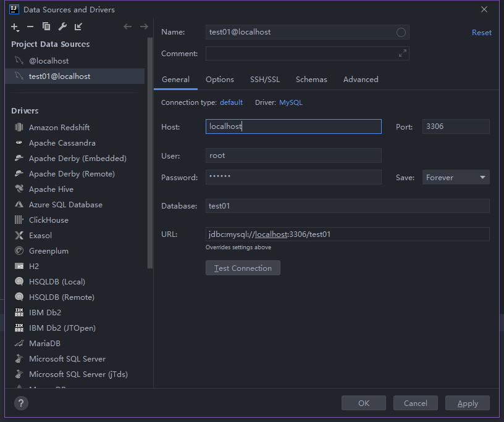The height and width of the screenshot is (422, 504).
Task: Select the @localhost data source
Action: 75,60
